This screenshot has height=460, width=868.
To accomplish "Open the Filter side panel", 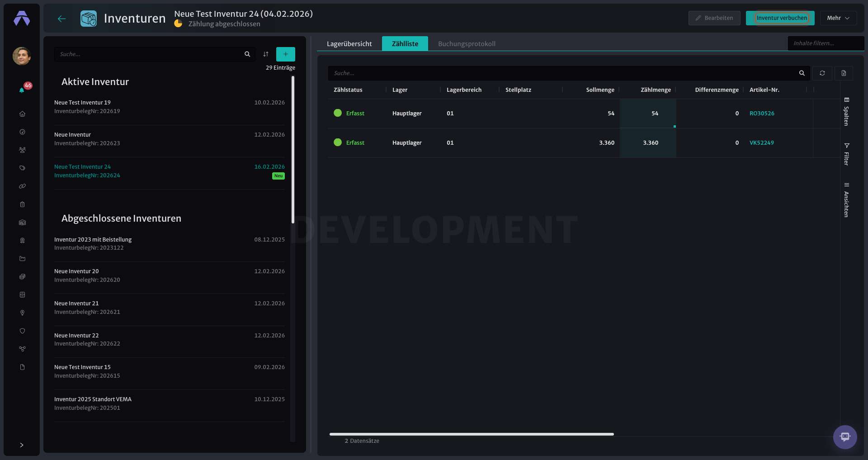I will click(x=846, y=154).
